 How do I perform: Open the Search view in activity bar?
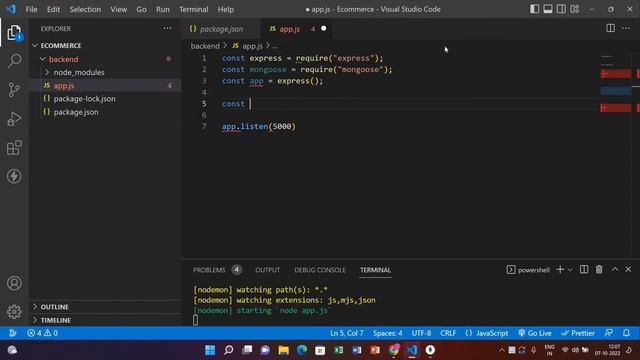(14, 61)
